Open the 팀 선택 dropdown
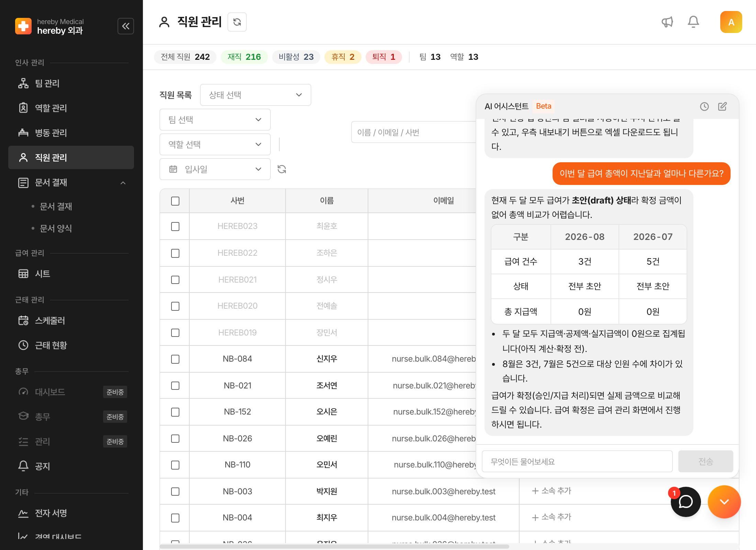The height and width of the screenshot is (550, 756). click(215, 120)
